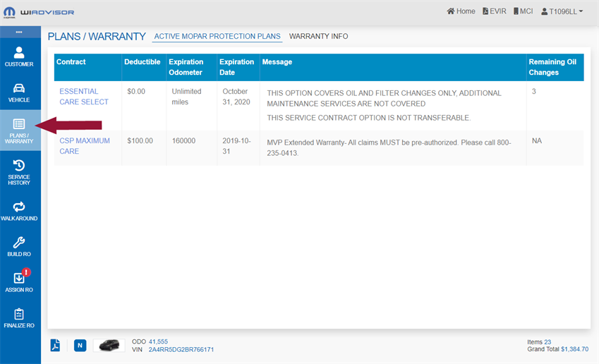The height and width of the screenshot is (364, 599).
Task: Go to the Walkaround section
Action: coord(19,211)
